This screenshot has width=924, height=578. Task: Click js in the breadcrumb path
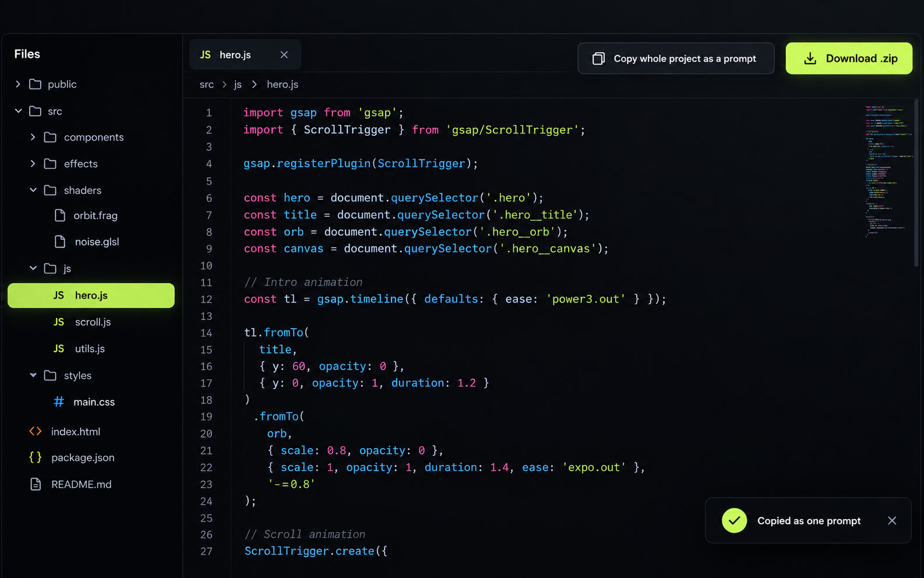pyautogui.click(x=238, y=84)
